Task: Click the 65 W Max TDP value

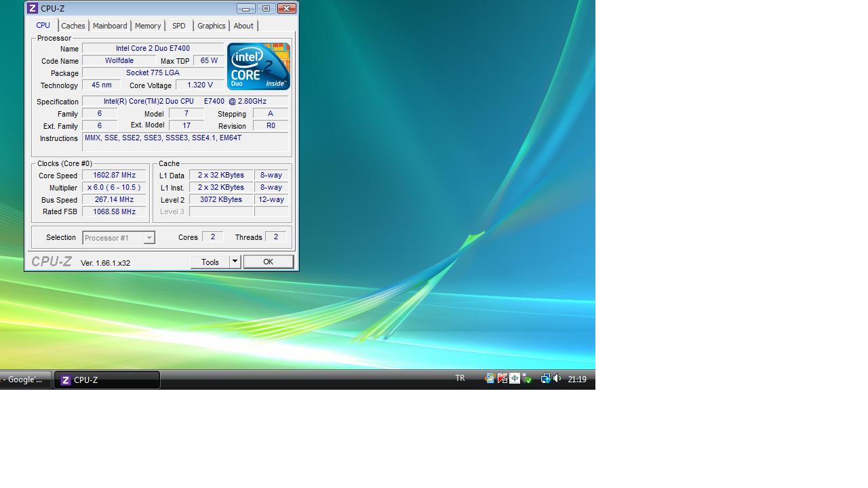Action: (x=209, y=61)
